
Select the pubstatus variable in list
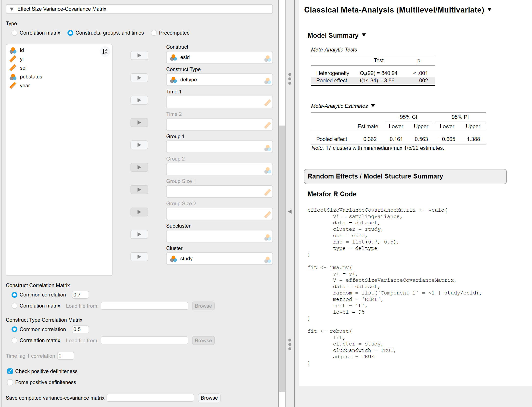pos(31,77)
